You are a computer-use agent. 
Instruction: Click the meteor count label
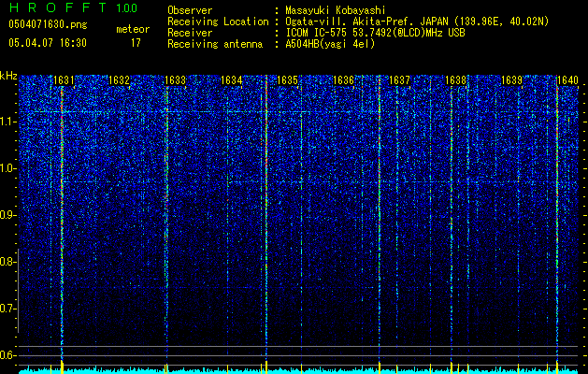coord(133,29)
